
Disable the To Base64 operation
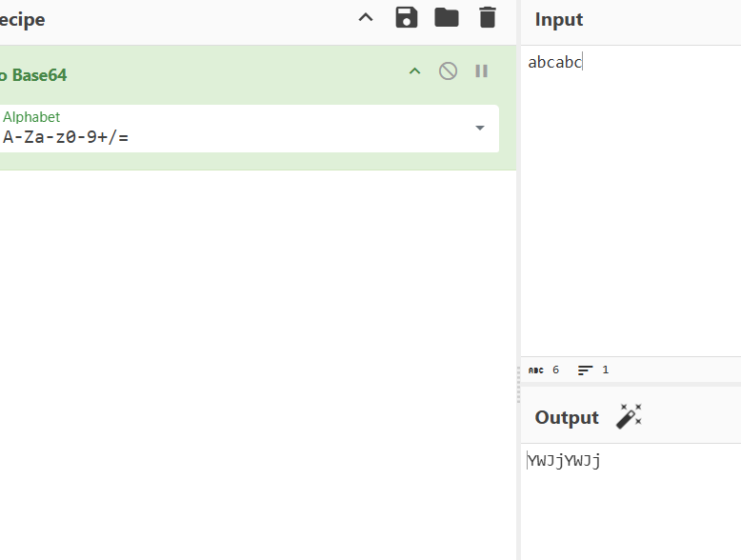(448, 70)
